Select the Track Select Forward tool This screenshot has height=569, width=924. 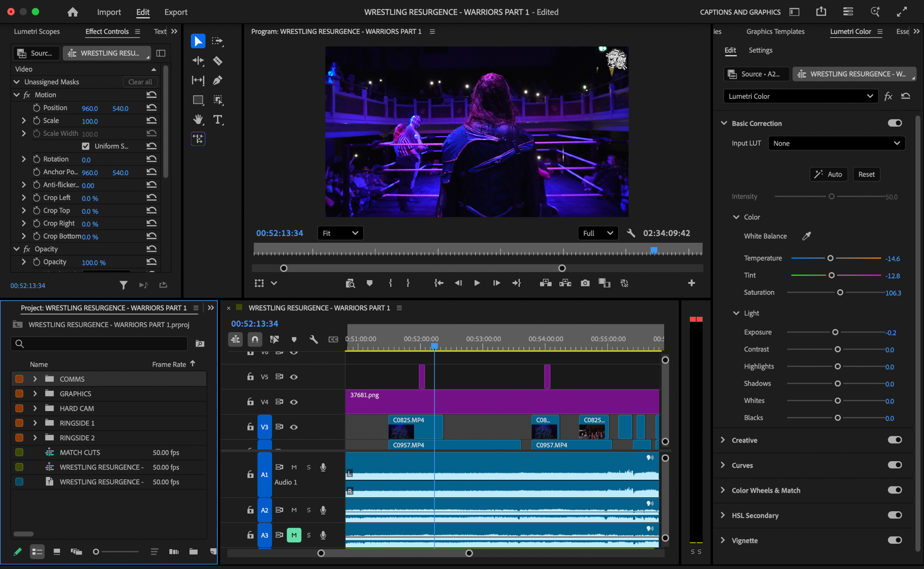pos(217,41)
